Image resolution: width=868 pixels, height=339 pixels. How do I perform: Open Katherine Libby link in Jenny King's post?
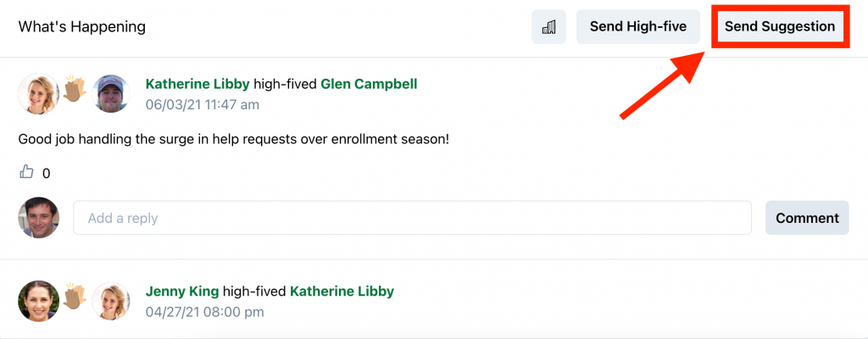pos(342,291)
